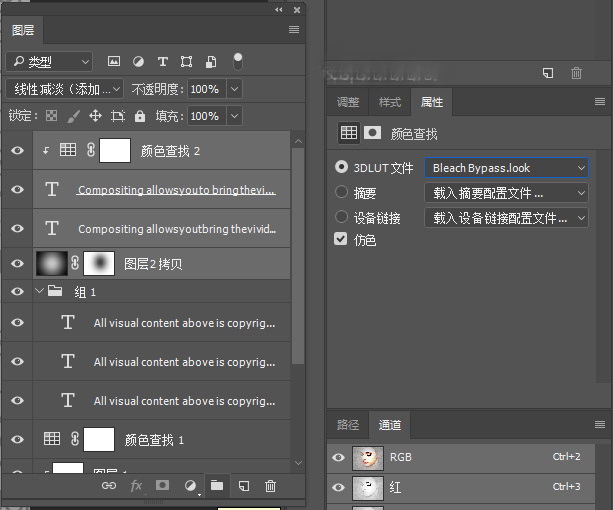The width and height of the screenshot is (613, 510).
Task: Click the text layer filter icon
Action: [162, 62]
